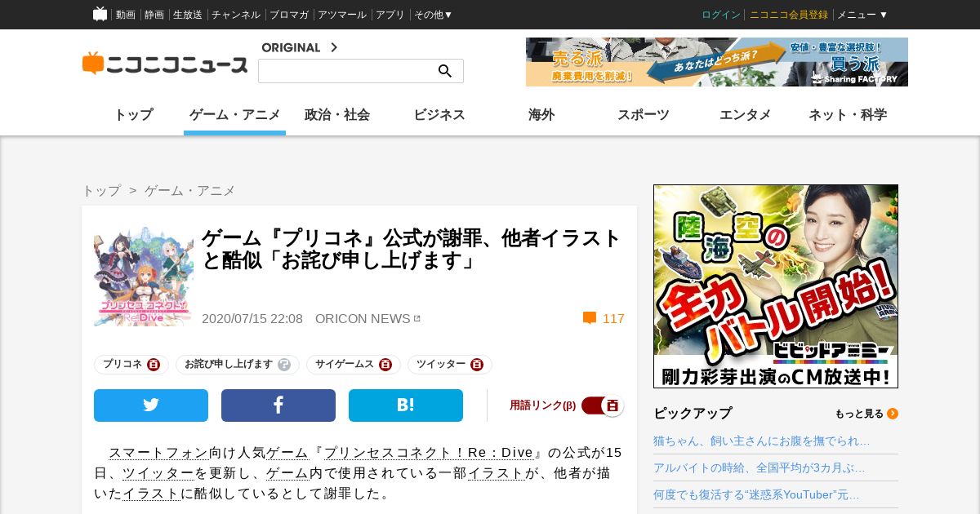Click the スマートフォン term link in article

click(x=158, y=453)
